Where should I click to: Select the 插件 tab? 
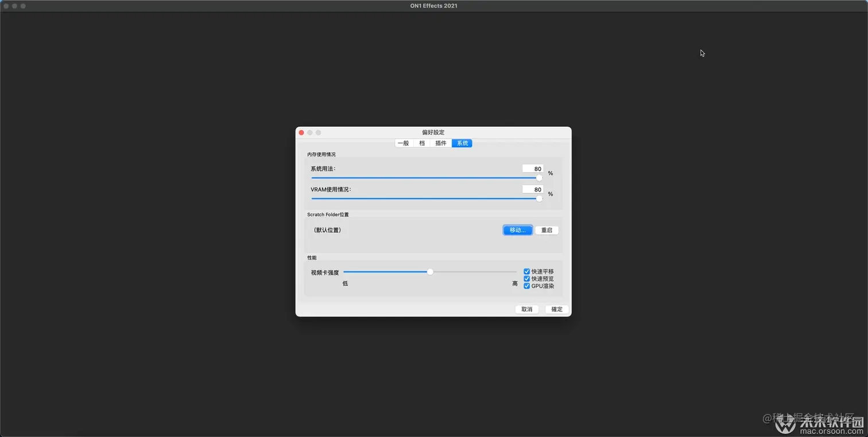(x=441, y=143)
